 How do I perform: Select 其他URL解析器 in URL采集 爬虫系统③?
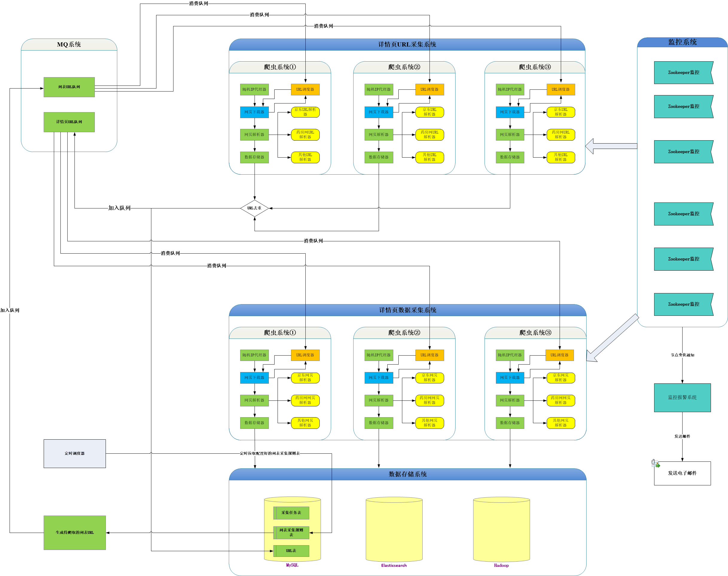(561, 157)
